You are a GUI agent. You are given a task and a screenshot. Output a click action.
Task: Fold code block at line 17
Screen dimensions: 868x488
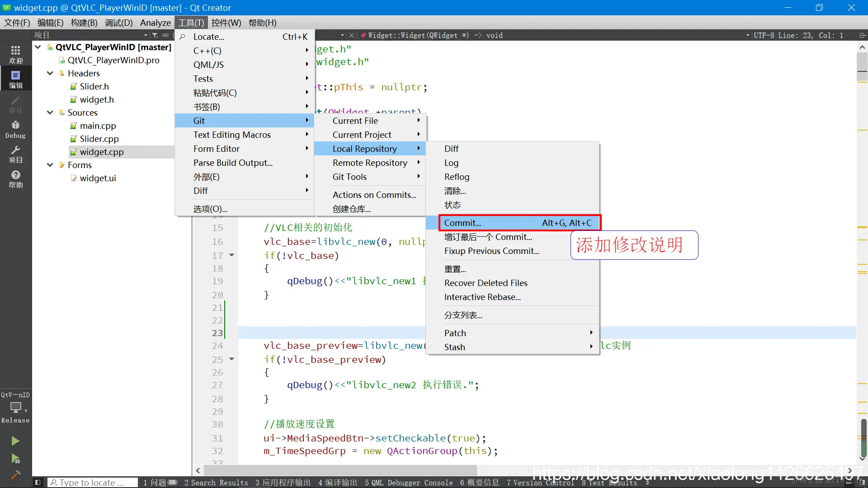tap(232, 255)
